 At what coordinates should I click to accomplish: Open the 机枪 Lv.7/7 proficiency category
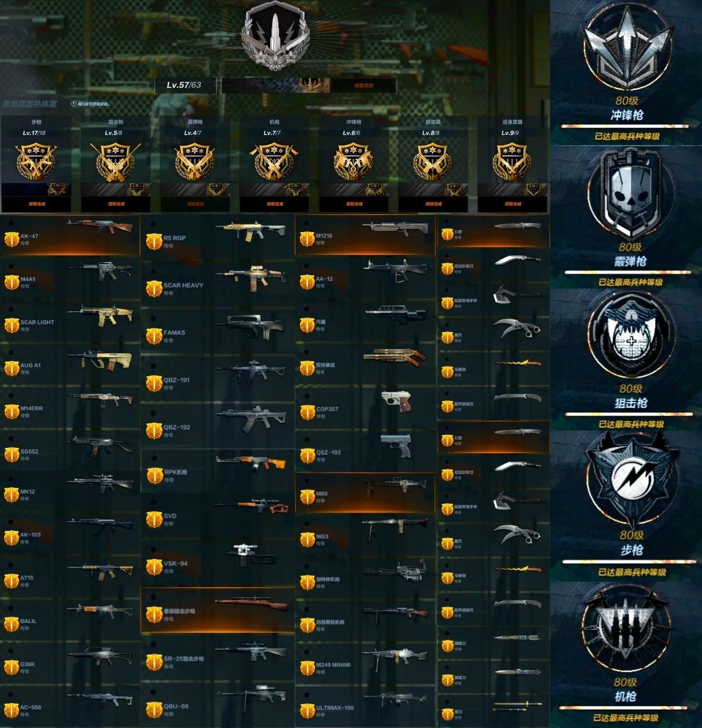pos(274,164)
